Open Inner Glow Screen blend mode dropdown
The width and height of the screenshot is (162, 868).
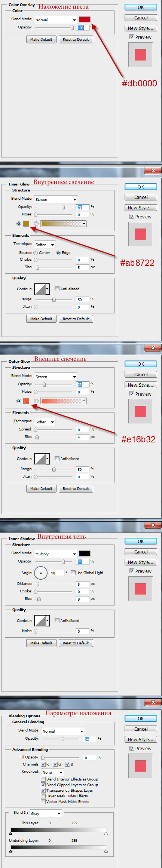[x=56, y=199]
